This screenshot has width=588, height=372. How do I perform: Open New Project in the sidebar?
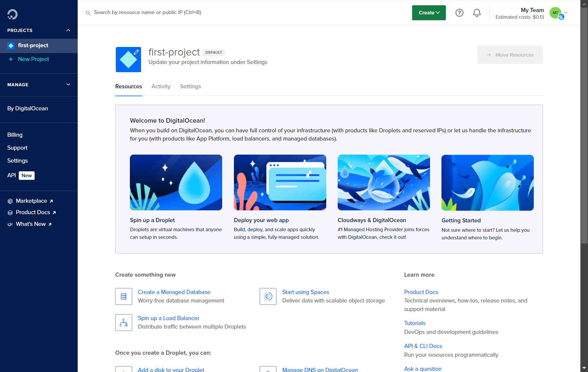(x=33, y=59)
